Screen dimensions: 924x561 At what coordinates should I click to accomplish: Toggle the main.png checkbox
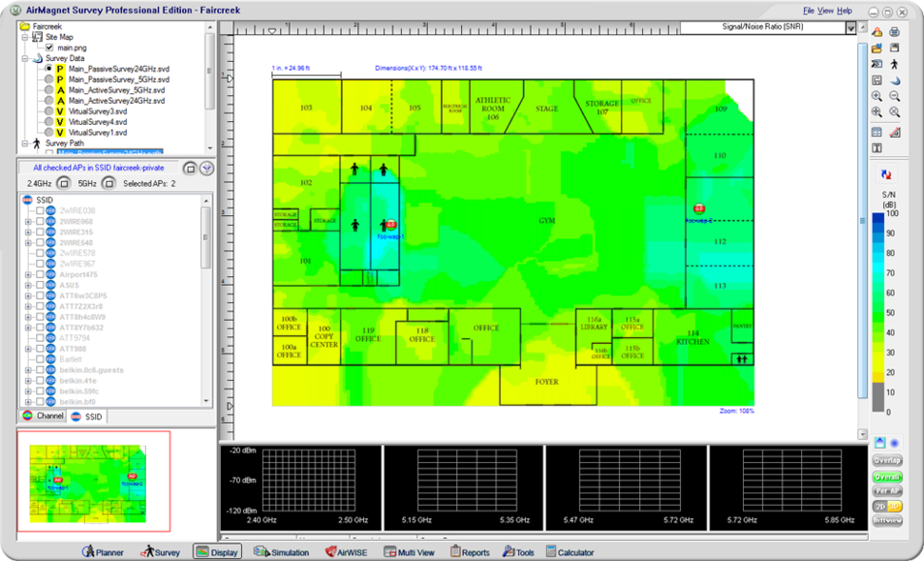50,48
